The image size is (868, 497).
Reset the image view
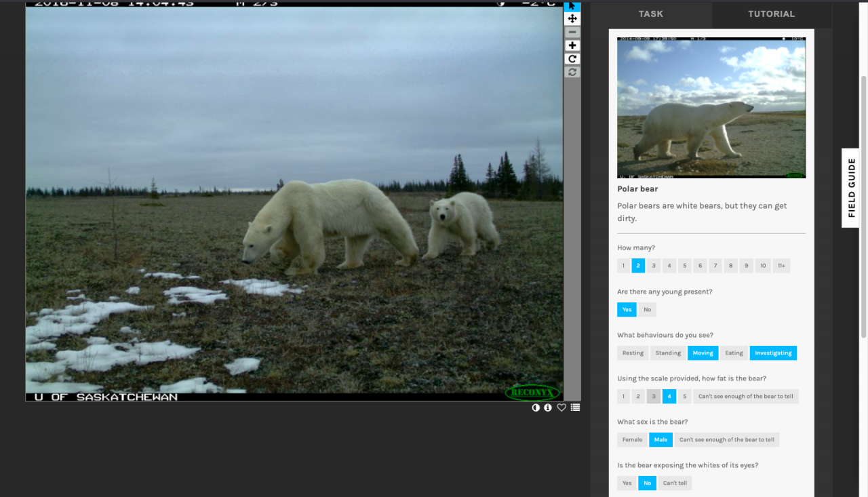coord(572,72)
